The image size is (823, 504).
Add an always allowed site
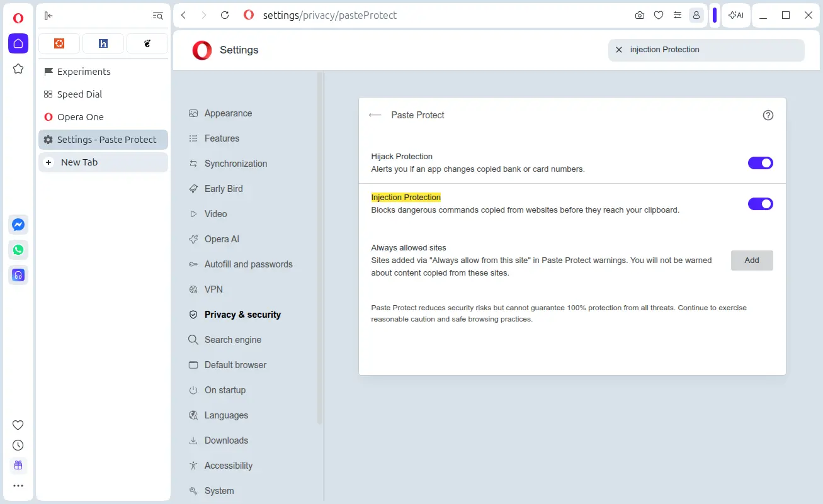click(x=752, y=260)
